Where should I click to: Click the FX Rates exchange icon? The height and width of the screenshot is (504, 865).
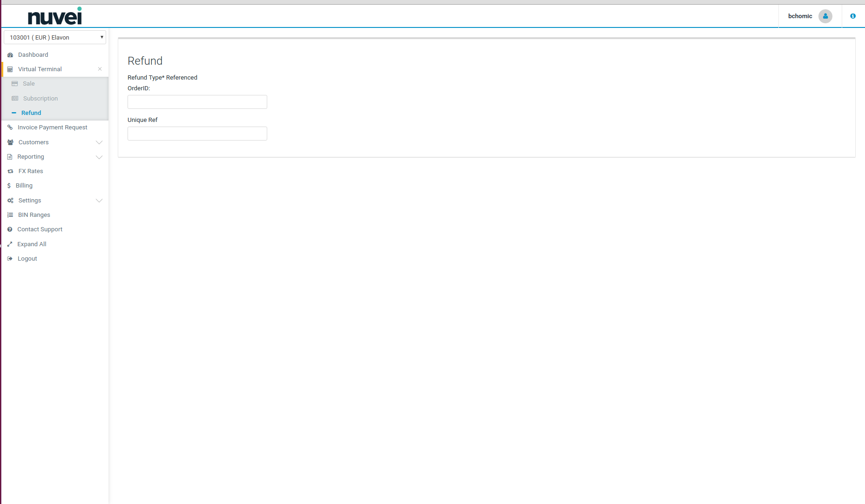point(10,171)
